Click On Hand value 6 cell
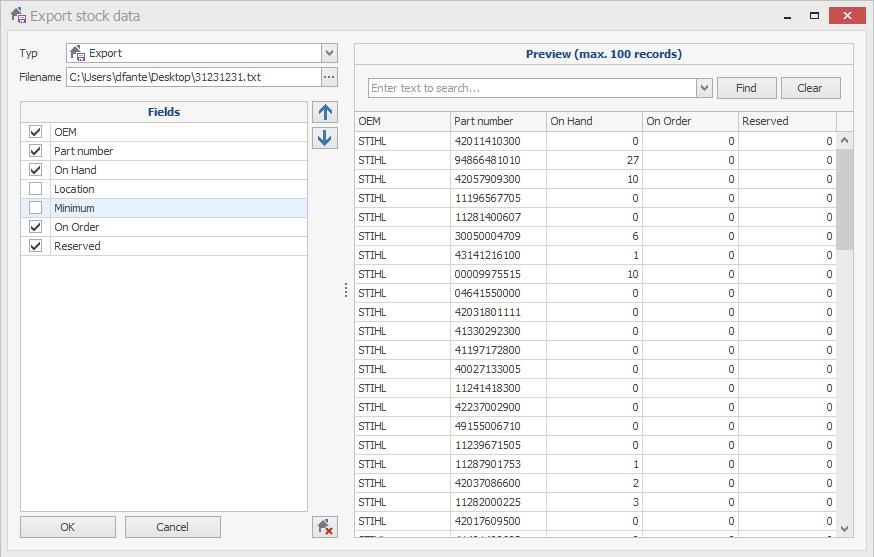The image size is (874, 557). tap(594, 236)
